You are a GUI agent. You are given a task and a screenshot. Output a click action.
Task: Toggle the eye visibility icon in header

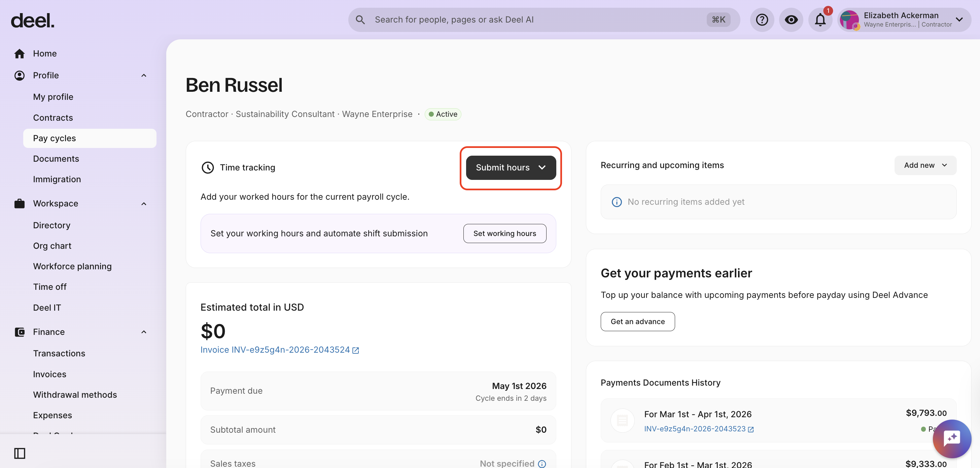pos(791,20)
